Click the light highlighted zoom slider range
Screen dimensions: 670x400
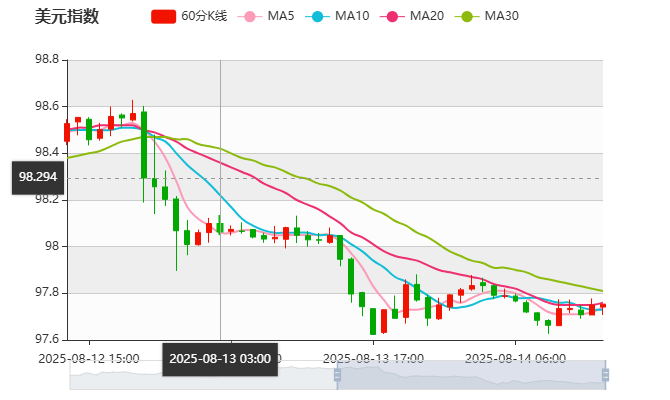pyautogui.click(x=470, y=376)
